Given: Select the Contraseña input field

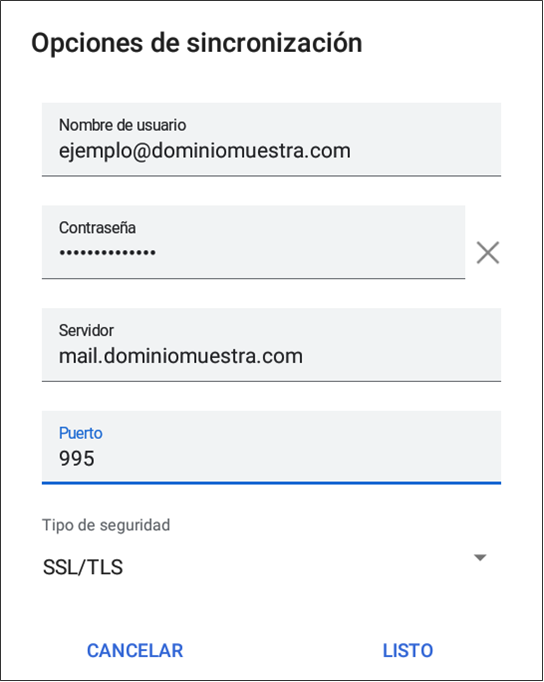Looking at the screenshot, I should (254, 242).
